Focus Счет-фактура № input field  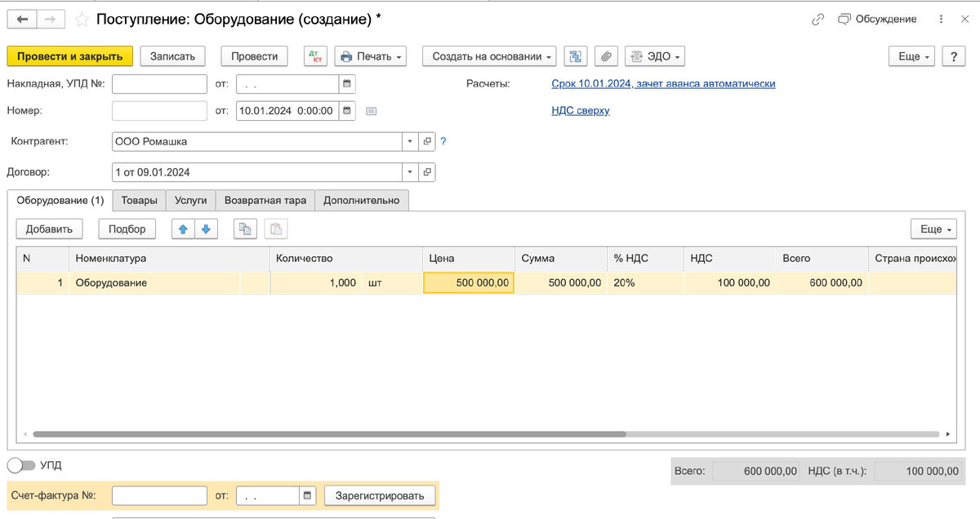(x=159, y=495)
